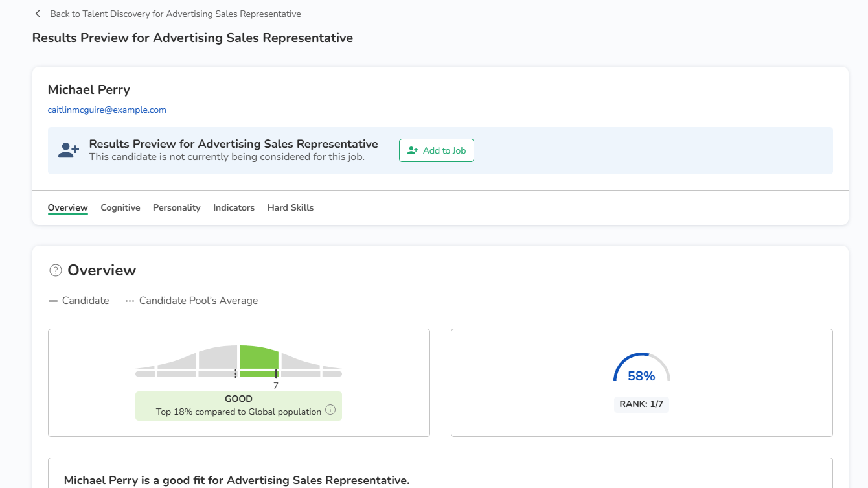Click the dotted pool average marker on curve
Screen dimensions: 868x488
236,374
